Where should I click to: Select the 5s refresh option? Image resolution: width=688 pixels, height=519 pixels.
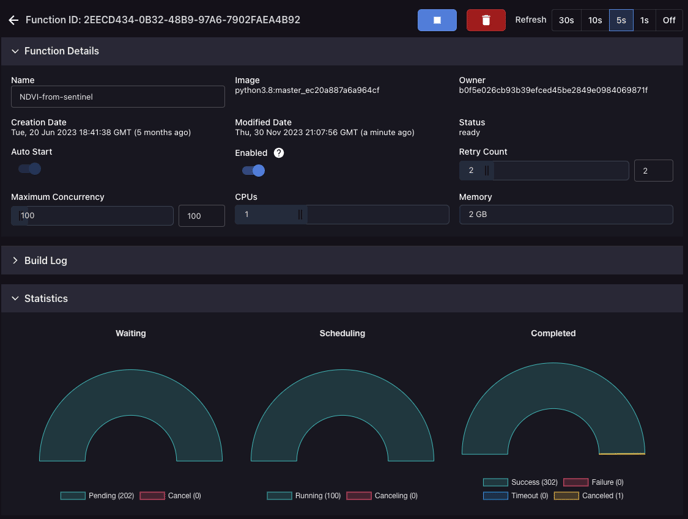tap(621, 20)
